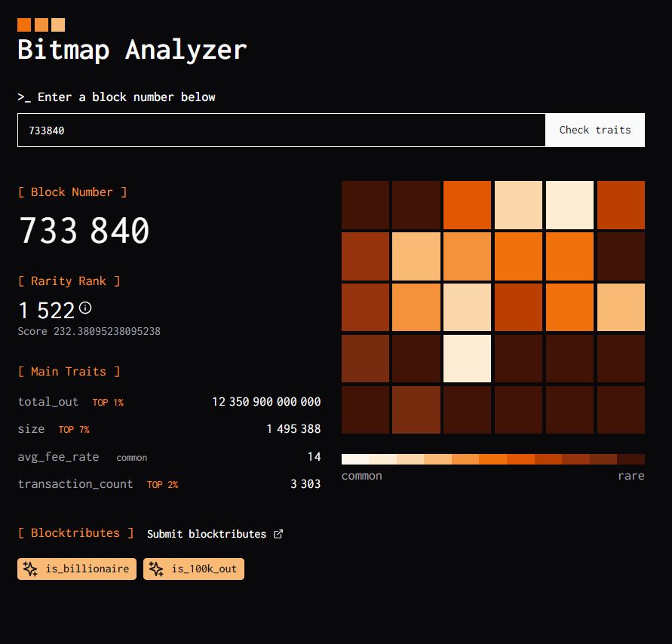Click the avg_fee_rate value 14

pos(315,457)
